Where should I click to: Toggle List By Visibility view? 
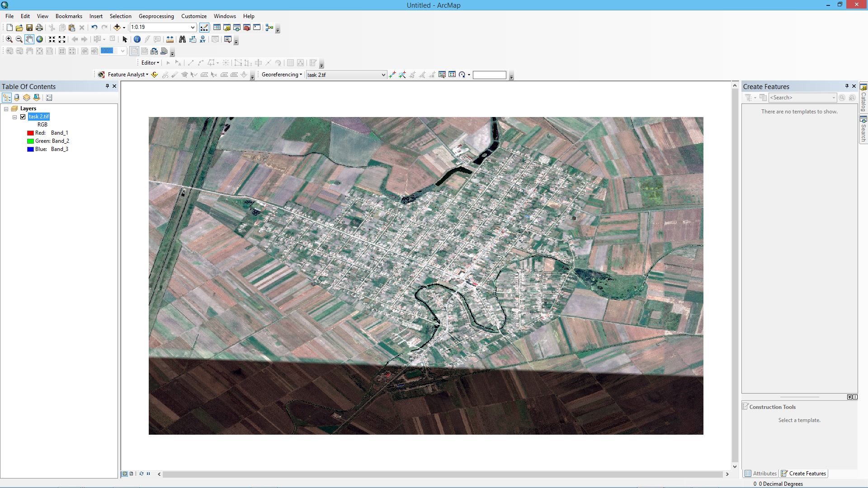pos(27,98)
